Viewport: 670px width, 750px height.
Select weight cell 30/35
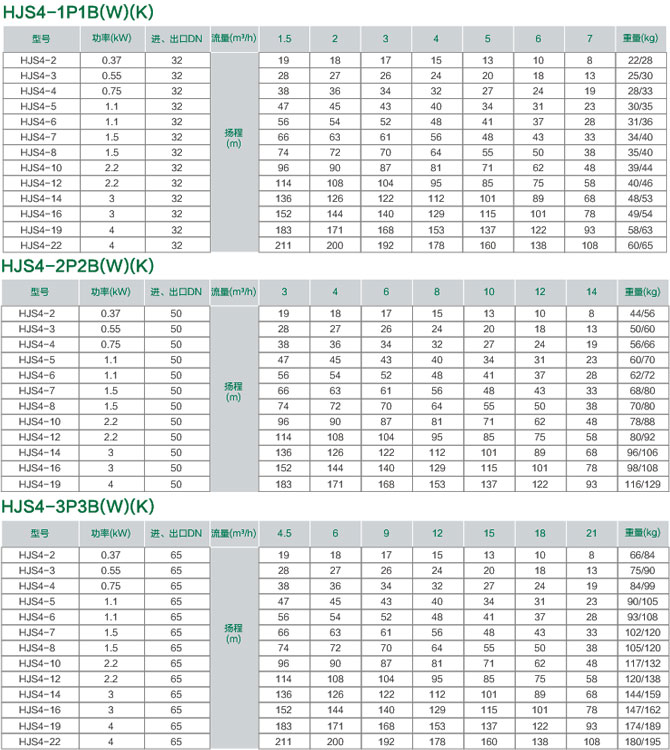(640, 106)
